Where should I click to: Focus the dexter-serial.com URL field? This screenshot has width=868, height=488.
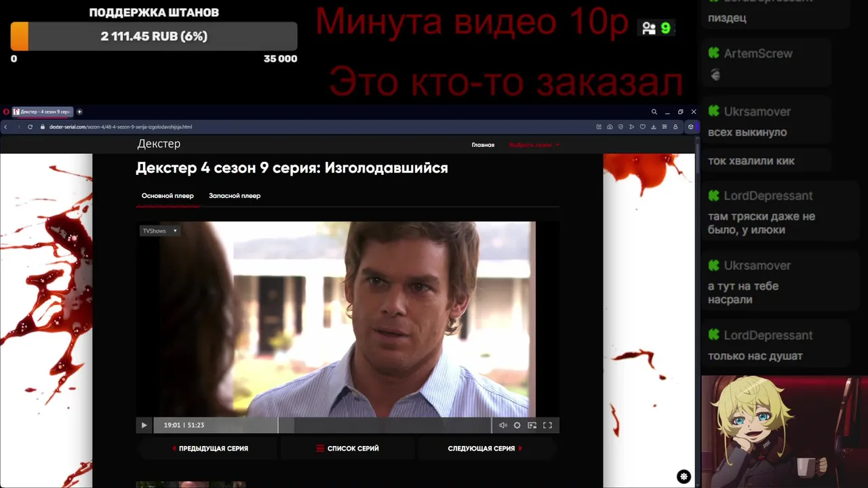(x=121, y=127)
